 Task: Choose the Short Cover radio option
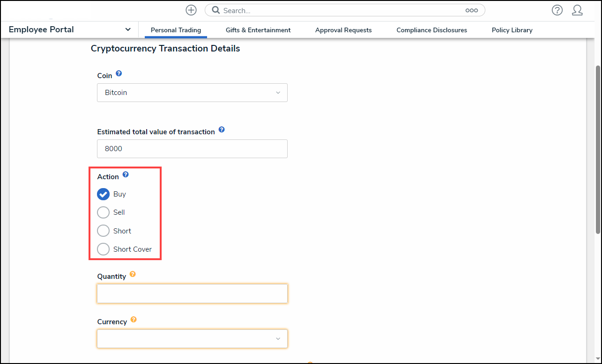point(103,249)
